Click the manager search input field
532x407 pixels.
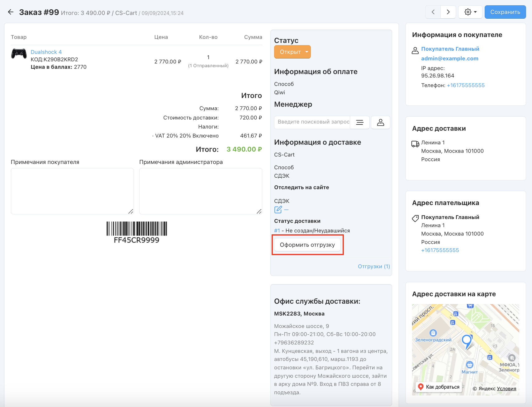(x=313, y=122)
